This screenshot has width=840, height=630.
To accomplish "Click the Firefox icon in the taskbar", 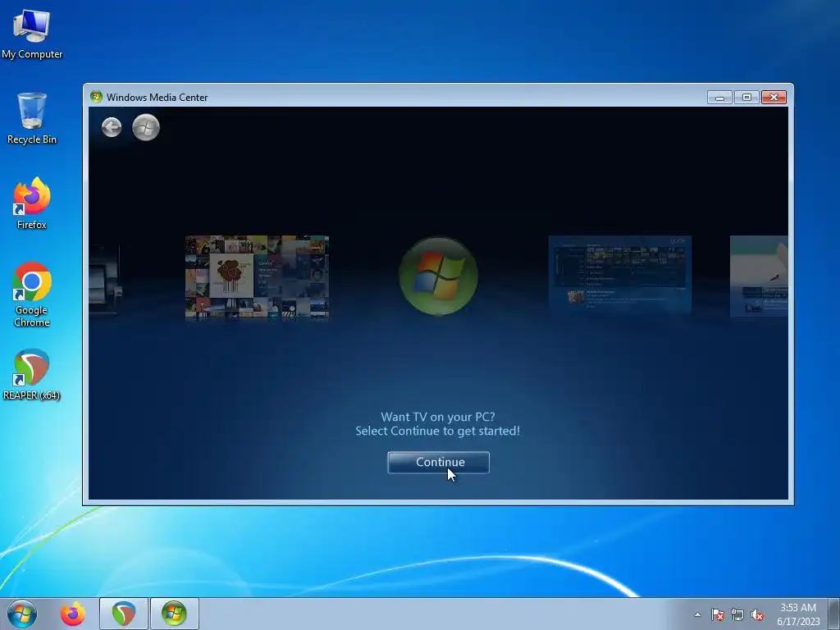I will click(x=73, y=614).
